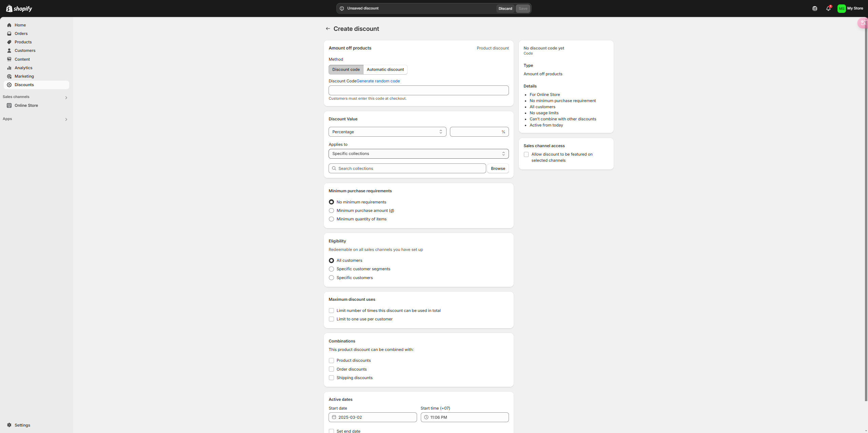Viewport: 868px width, 433px height.
Task: Click the Marketing target icon
Action: click(x=9, y=76)
